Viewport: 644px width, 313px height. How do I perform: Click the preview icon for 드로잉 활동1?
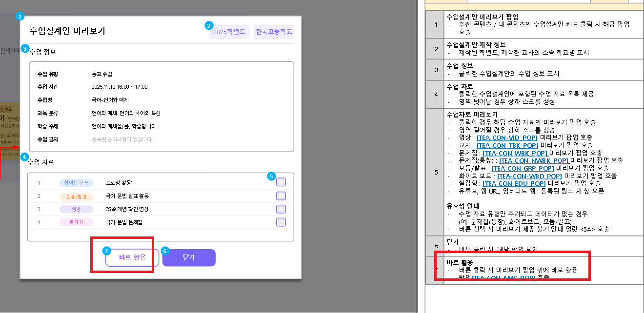pyautogui.click(x=281, y=183)
